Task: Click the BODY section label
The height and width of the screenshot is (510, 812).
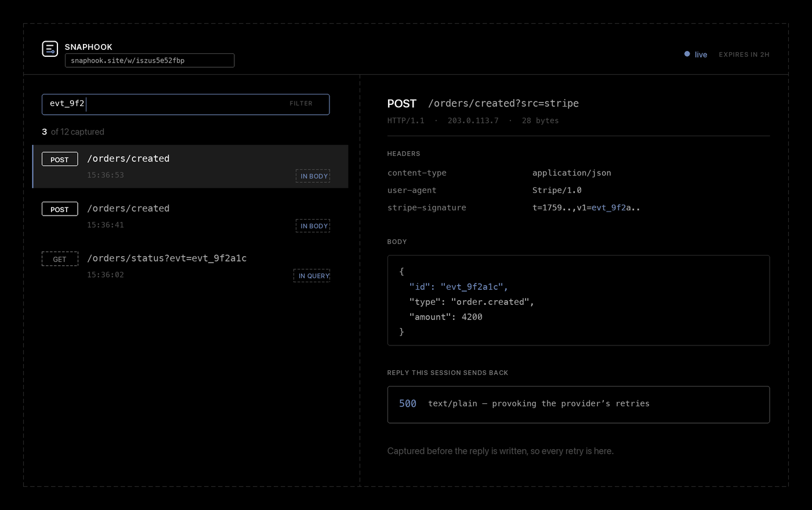Action: point(397,242)
